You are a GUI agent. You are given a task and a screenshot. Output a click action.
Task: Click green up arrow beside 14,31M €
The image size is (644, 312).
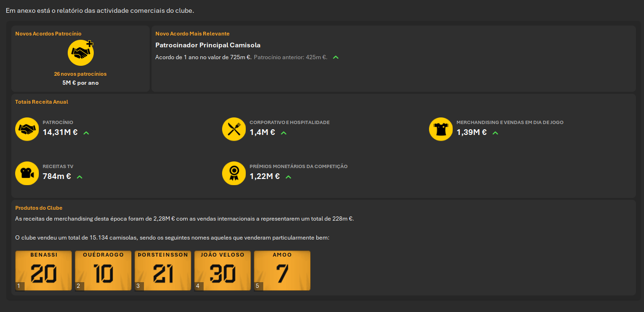point(86,133)
